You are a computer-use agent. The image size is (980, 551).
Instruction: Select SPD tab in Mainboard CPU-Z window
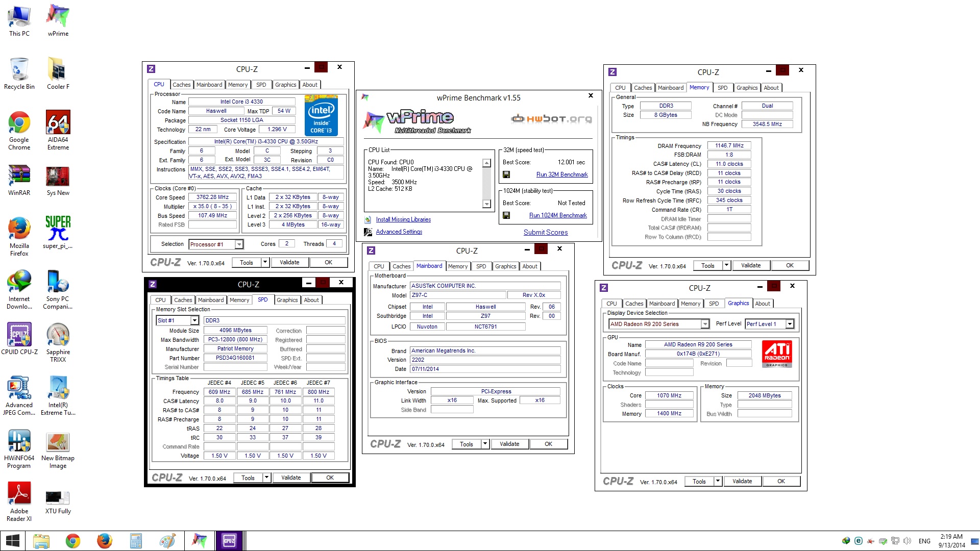click(481, 266)
